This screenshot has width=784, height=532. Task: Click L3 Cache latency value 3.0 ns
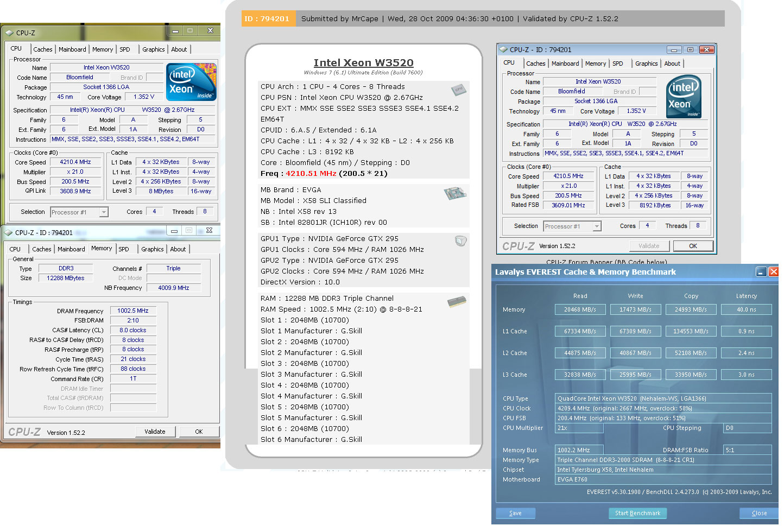pos(747,375)
